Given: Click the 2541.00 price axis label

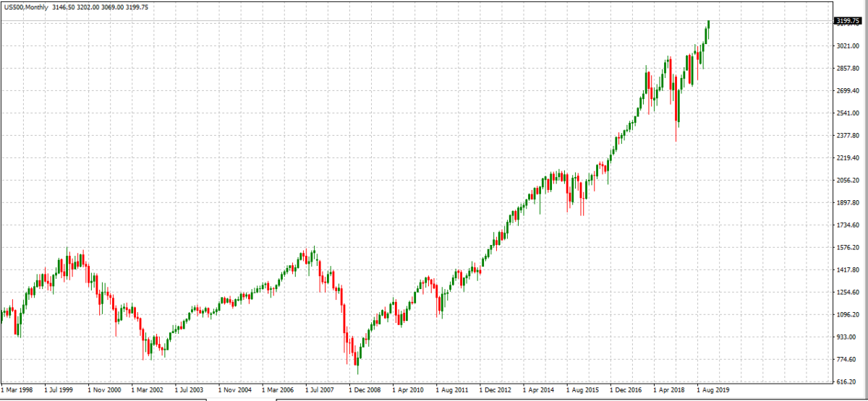Looking at the screenshot, I should (846, 113).
